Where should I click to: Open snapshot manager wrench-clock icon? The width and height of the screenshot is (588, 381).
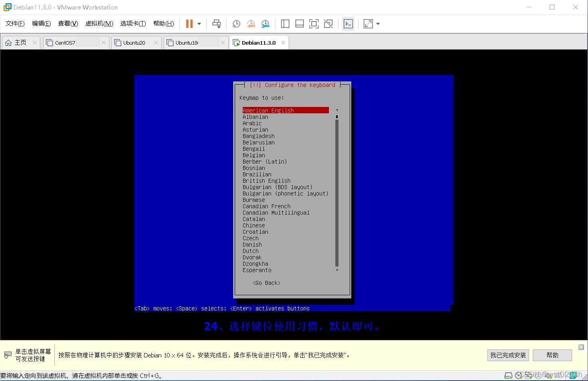coord(265,24)
